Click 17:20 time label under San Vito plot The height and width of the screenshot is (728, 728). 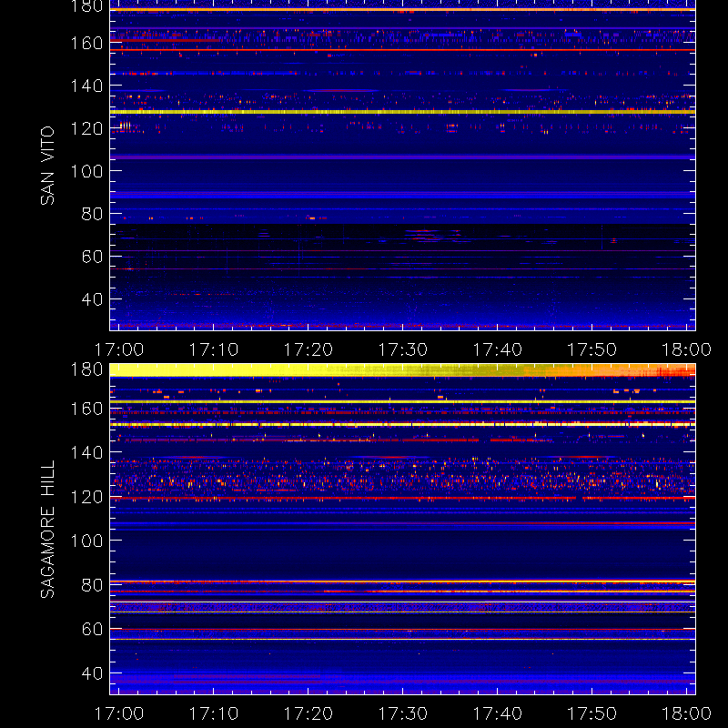308,349
